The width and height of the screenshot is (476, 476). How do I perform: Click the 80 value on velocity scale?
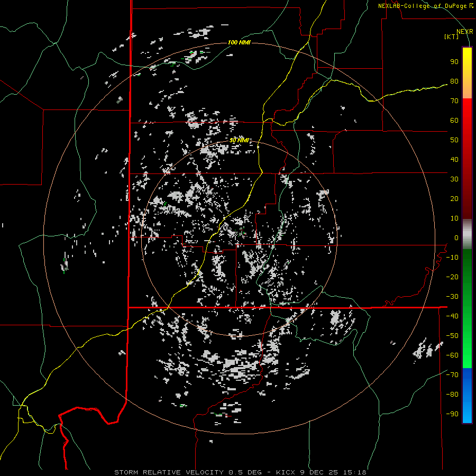click(454, 81)
